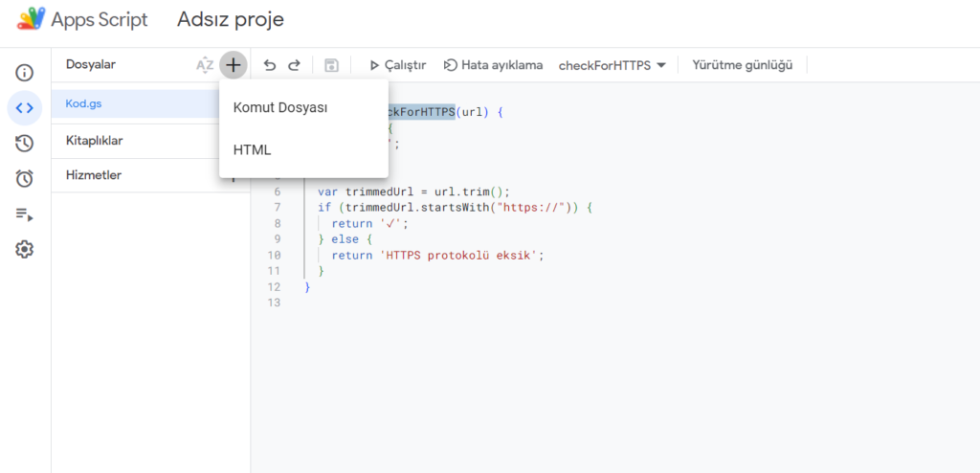
Task: Click the plus button next to Dosyalar
Action: coord(233,65)
